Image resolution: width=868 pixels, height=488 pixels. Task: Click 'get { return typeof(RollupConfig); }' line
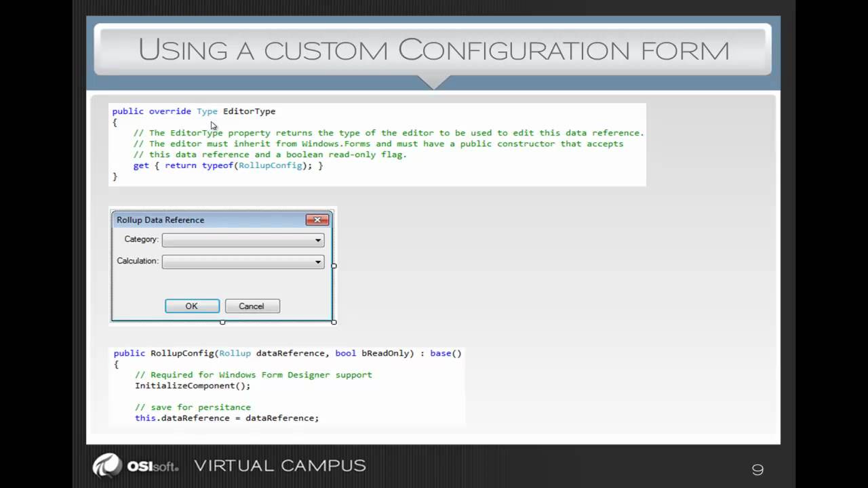click(x=229, y=165)
